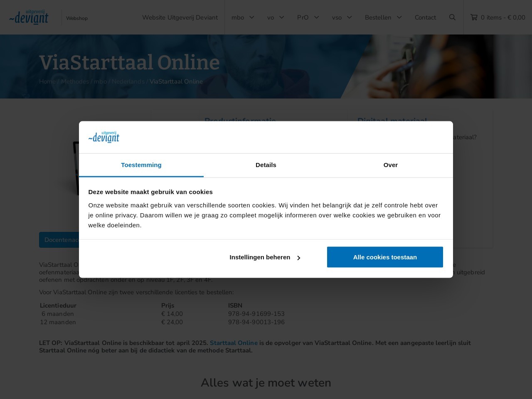Expand the mbo menu chevron
Viewport: 532px width, 399px height.
point(251,17)
